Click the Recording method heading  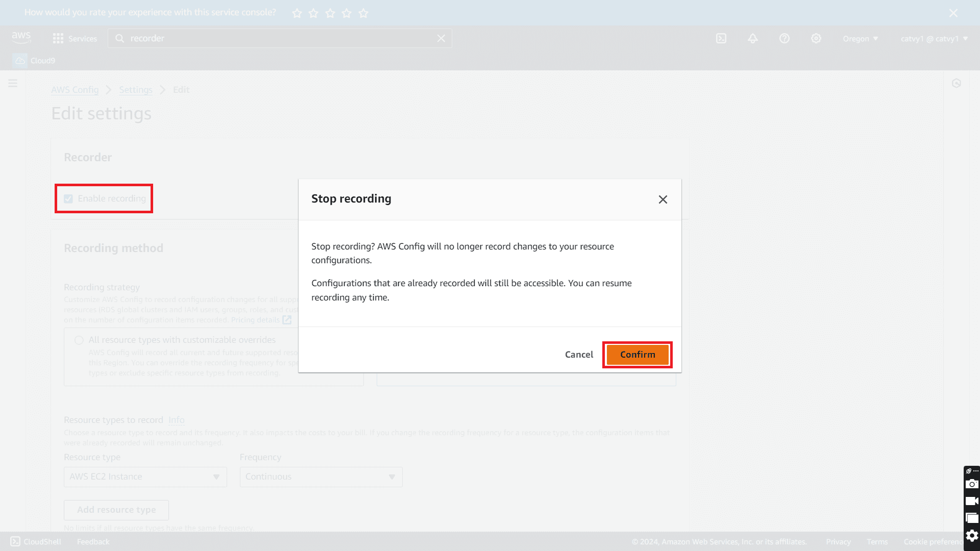tap(113, 248)
